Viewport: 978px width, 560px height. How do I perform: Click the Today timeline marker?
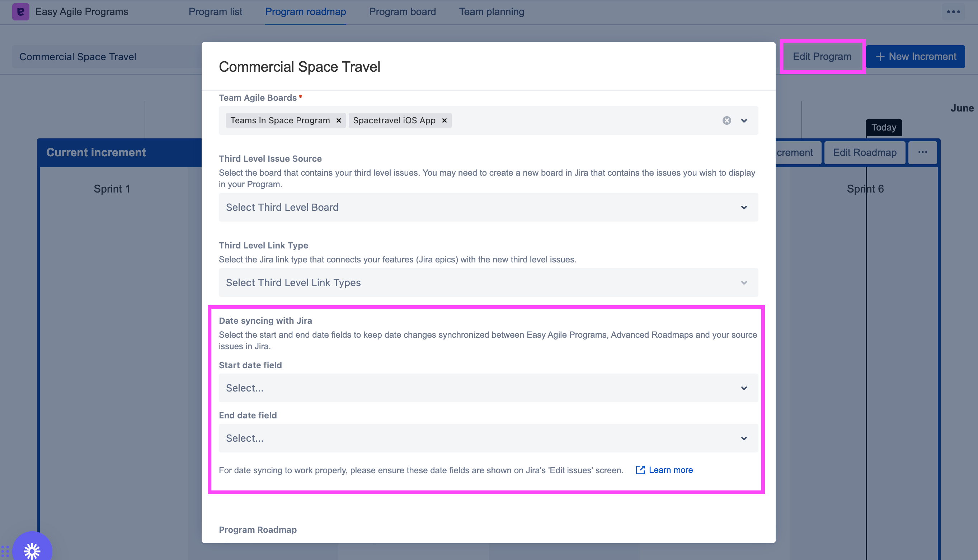pos(883,127)
